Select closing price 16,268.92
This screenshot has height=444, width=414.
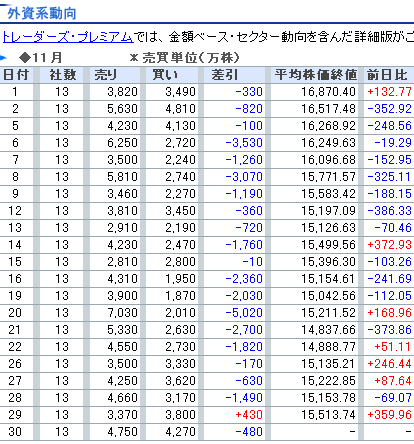click(x=328, y=126)
